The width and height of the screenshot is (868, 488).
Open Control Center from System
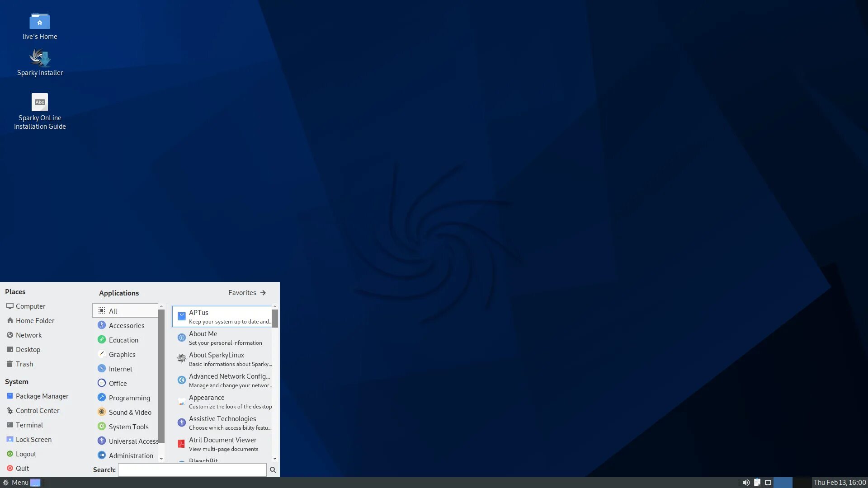(38, 411)
